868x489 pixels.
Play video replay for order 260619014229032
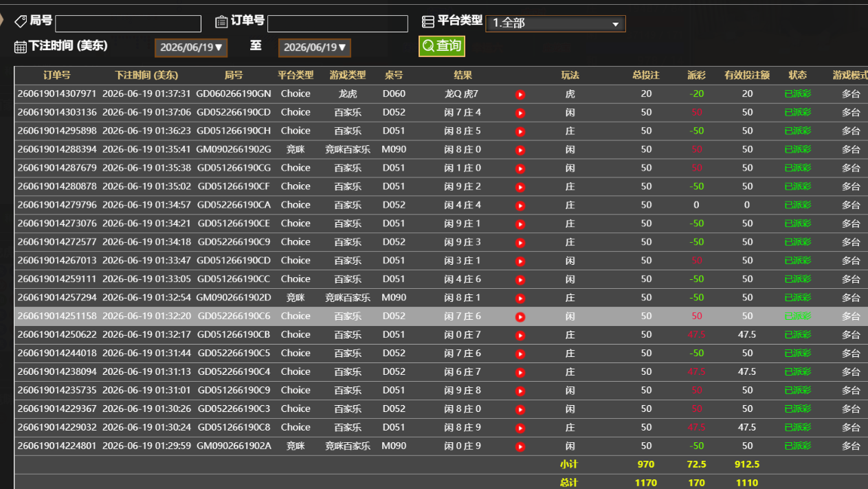point(520,428)
